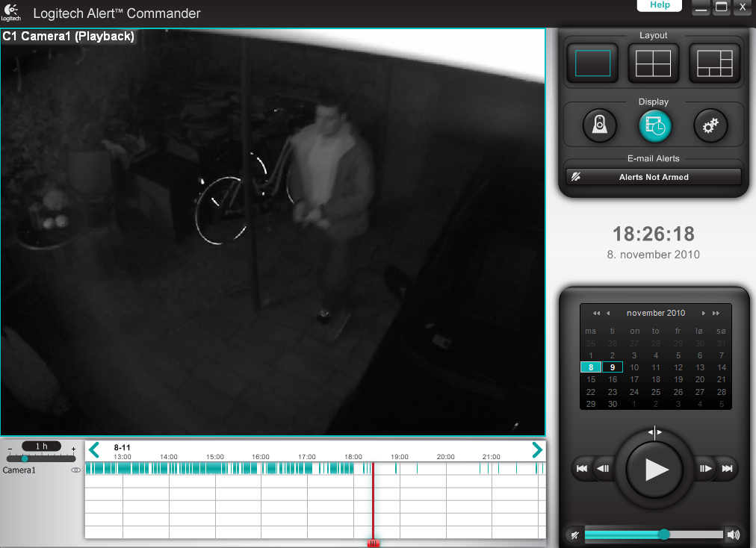Viewport: 756px width, 548px height.
Task: Play the recorded video
Action: 654,469
